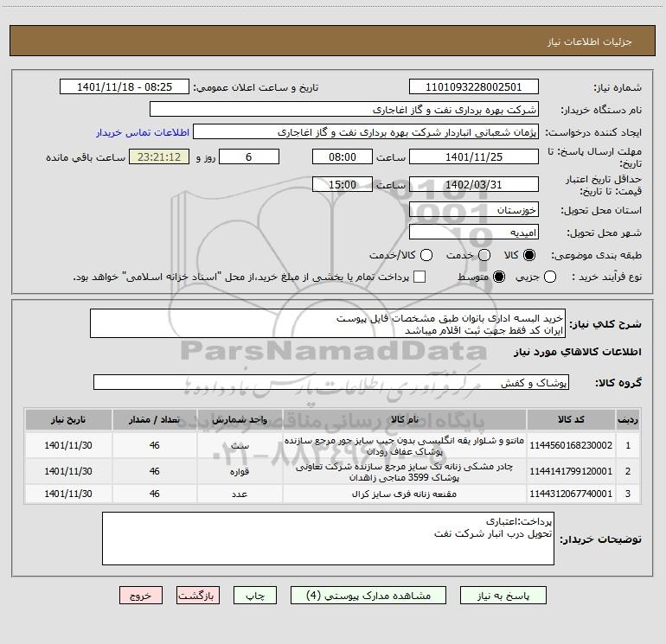Click quantity 46 in the چادر row
This screenshot has height=644, width=666.
click(x=154, y=471)
